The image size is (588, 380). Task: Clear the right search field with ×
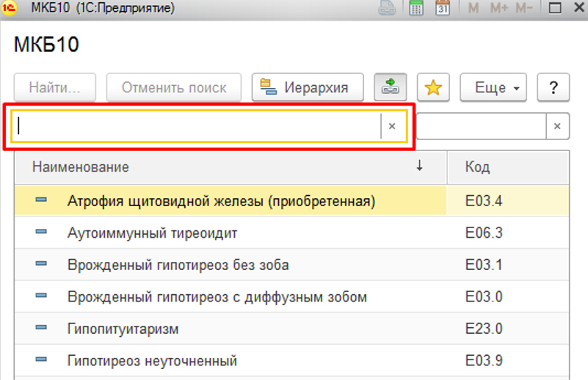[557, 126]
